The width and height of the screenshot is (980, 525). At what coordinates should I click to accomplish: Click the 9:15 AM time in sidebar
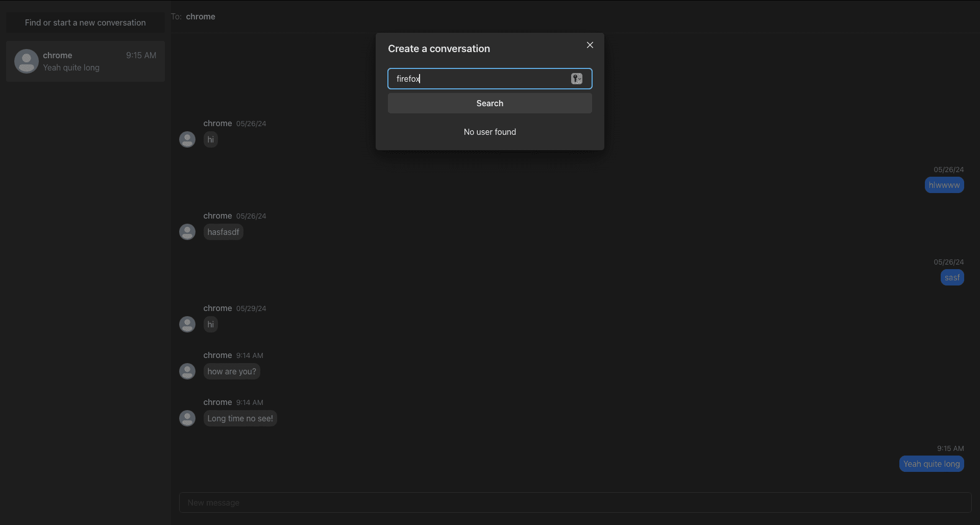click(x=141, y=55)
